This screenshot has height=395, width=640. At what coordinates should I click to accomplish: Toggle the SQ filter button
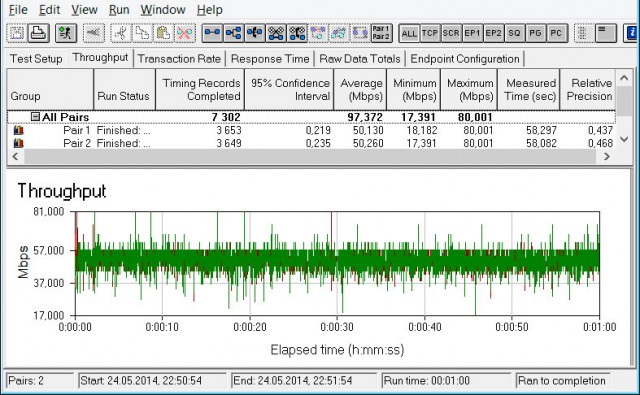coord(515,33)
